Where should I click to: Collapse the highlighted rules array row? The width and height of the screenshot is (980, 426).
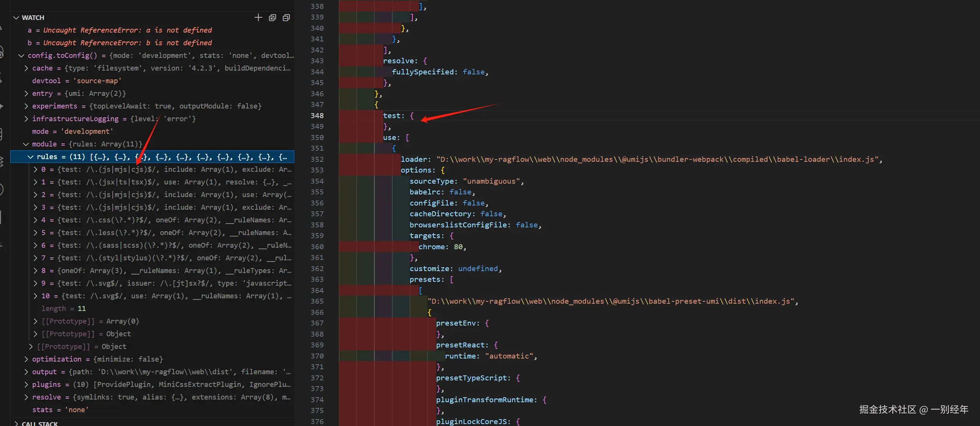click(30, 157)
